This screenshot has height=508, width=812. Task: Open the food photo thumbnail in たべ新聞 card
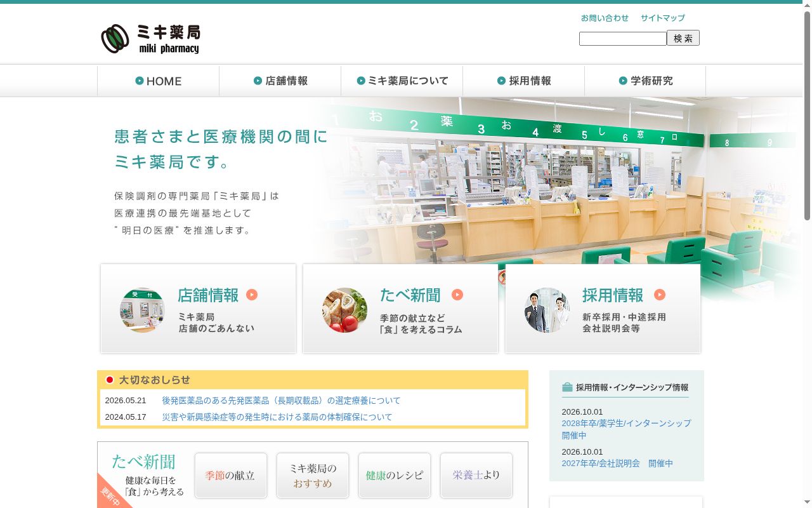pyautogui.click(x=344, y=310)
